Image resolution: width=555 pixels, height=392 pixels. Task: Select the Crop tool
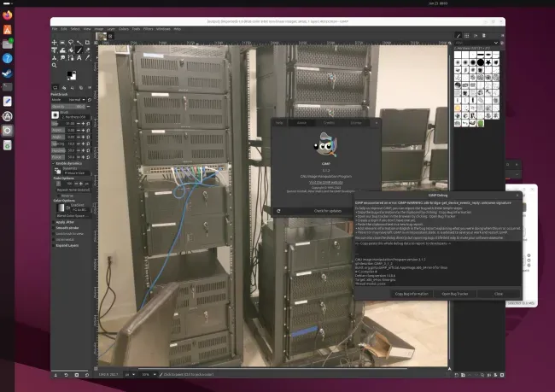[87, 43]
